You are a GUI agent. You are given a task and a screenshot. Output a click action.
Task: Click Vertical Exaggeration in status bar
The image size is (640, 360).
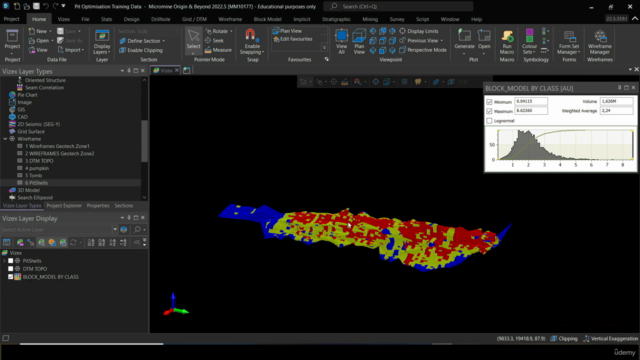click(x=610, y=339)
